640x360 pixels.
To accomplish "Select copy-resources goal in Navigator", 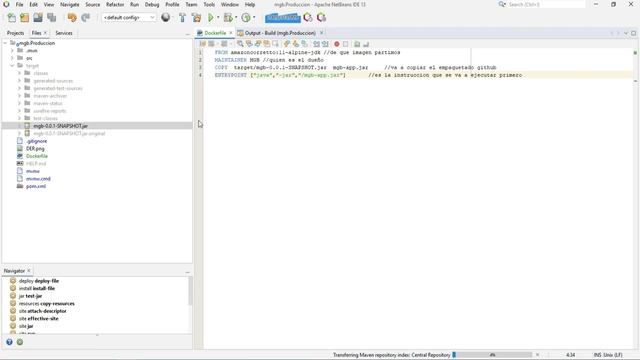I will [47, 303].
